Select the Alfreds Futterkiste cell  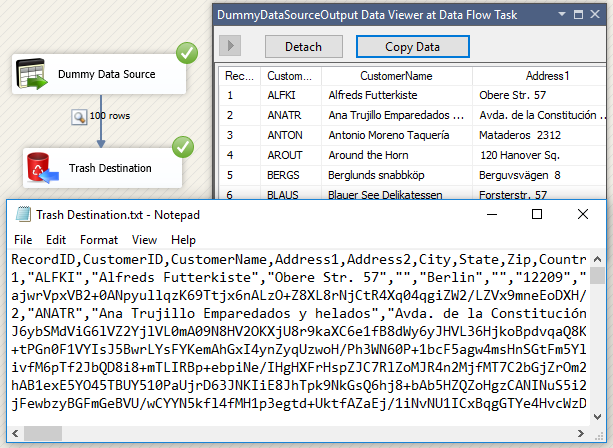pos(397,95)
